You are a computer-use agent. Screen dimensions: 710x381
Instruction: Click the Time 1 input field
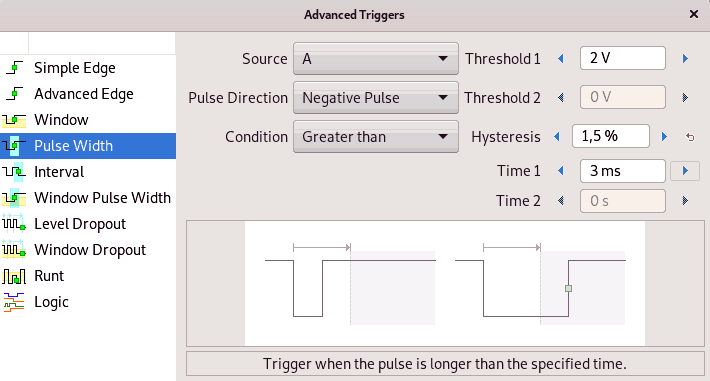623,171
